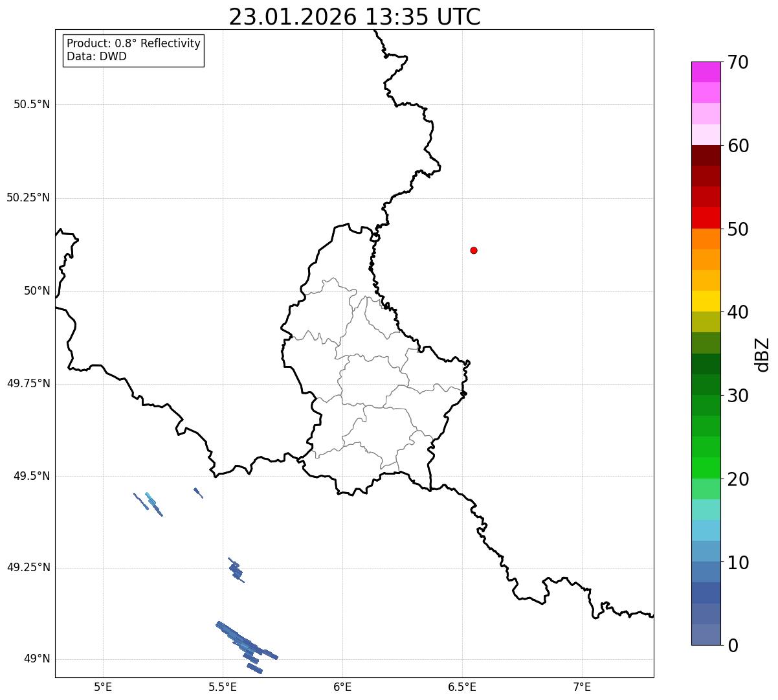Select the Data: DWD label
The image size is (778, 700).
(96, 56)
